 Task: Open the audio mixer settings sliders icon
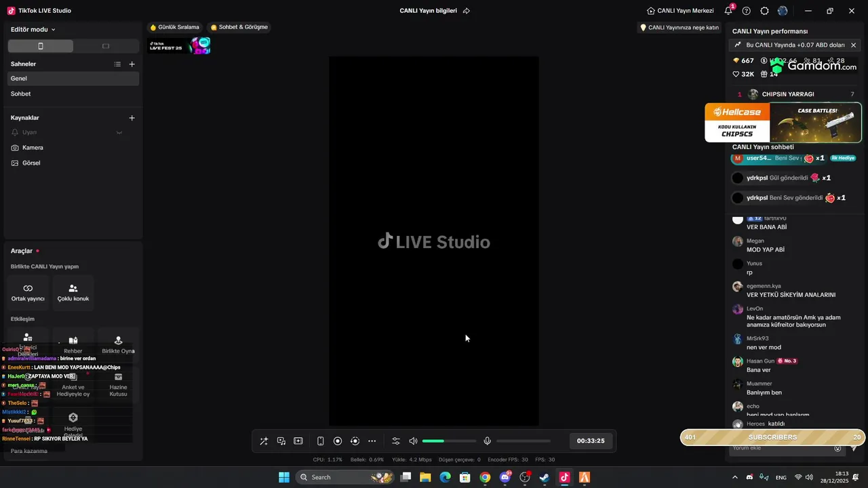tap(396, 441)
